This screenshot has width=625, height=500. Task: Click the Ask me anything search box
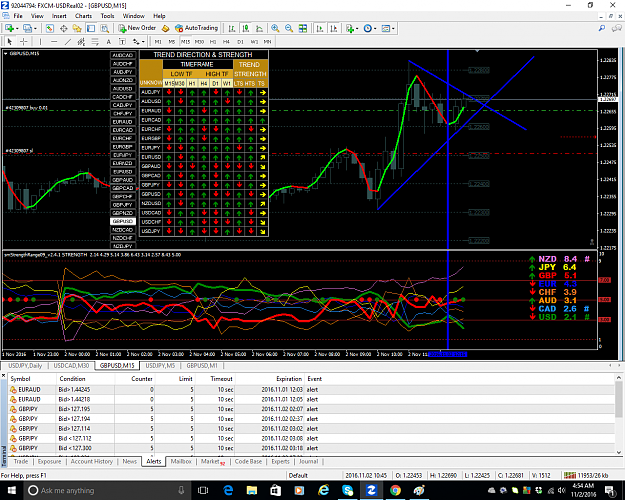(107, 490)
